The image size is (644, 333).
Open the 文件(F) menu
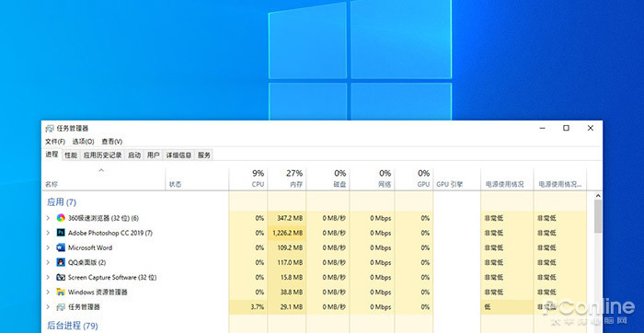coord(55,142)
